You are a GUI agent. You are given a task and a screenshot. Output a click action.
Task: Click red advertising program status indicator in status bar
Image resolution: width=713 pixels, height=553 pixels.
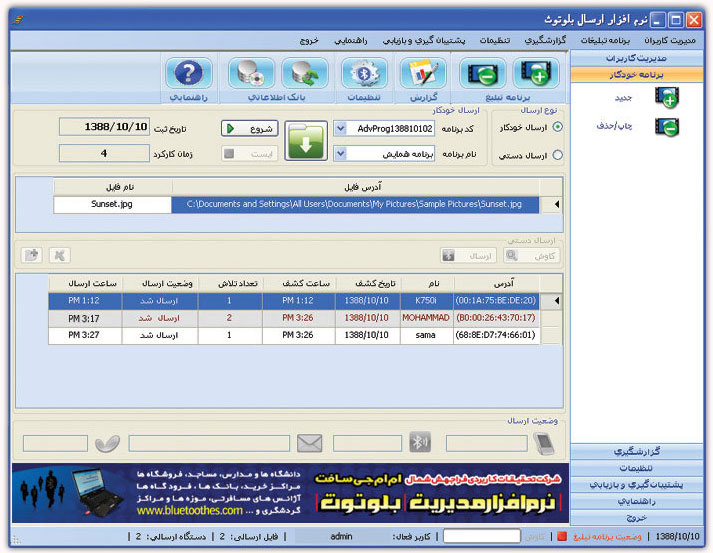(x=562, y=536)
